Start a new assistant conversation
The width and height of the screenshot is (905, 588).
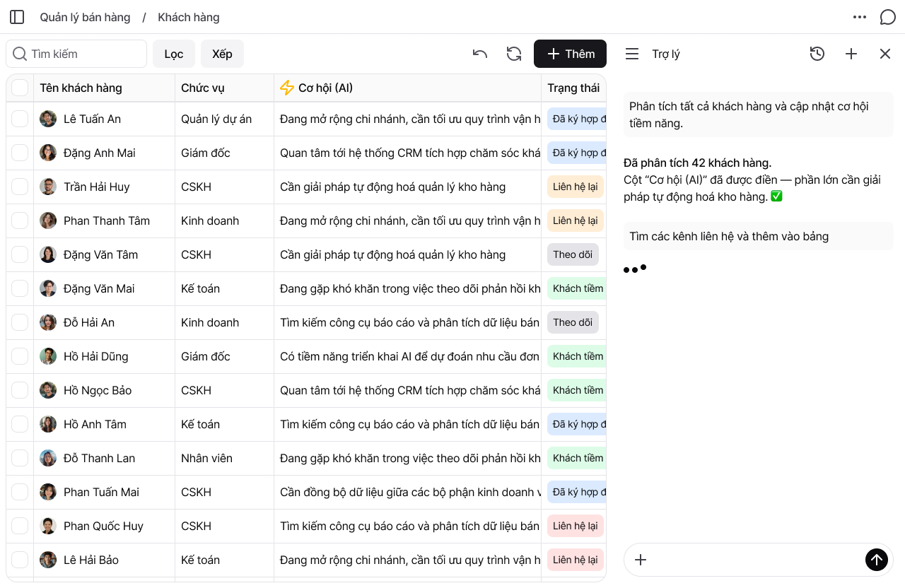click(851, 54)
